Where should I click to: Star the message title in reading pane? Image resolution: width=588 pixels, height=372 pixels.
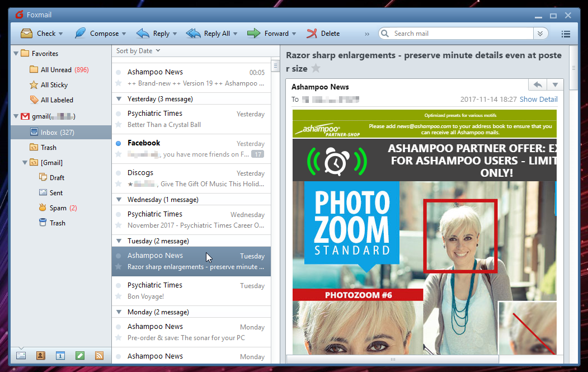coord(316,68)
